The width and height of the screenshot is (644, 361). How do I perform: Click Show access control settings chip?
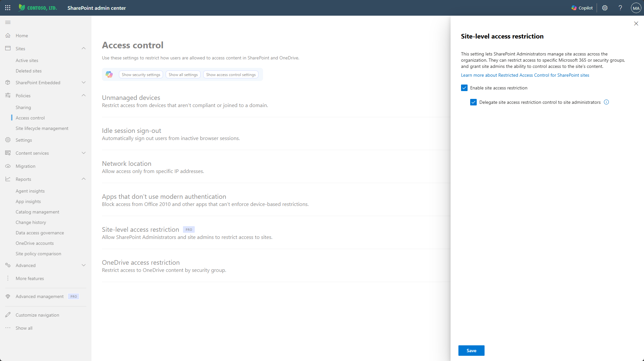pyautogui.click(x=231, y=75)
